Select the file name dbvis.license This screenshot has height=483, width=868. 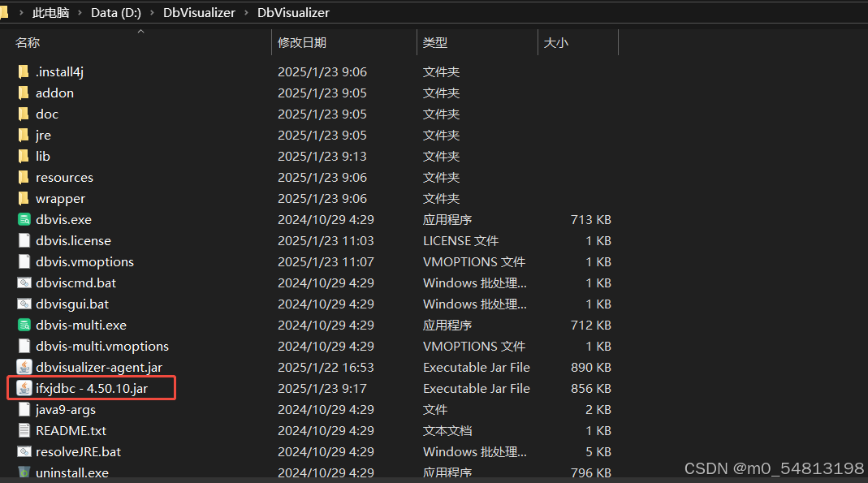(73, 240)
